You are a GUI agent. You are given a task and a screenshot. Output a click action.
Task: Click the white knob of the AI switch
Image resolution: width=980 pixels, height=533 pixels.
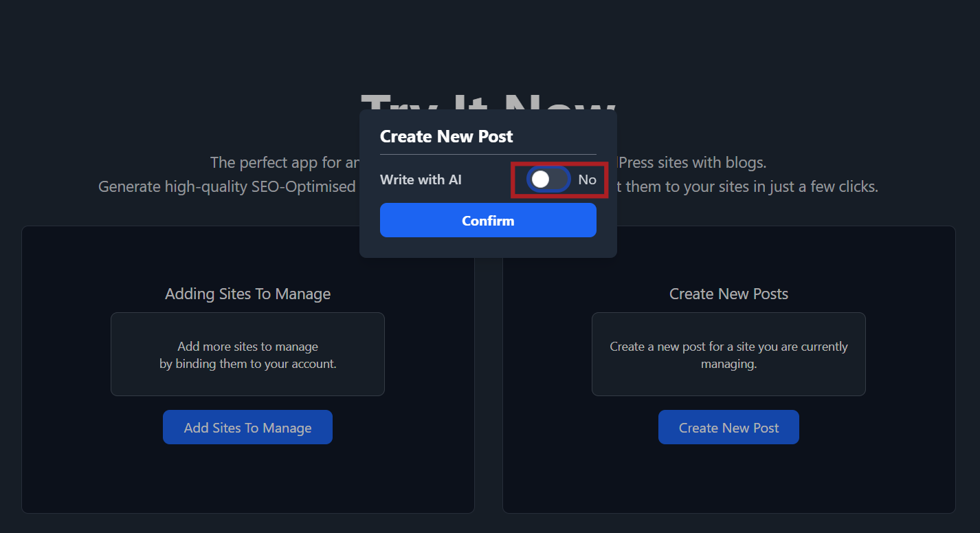[541, 180]
